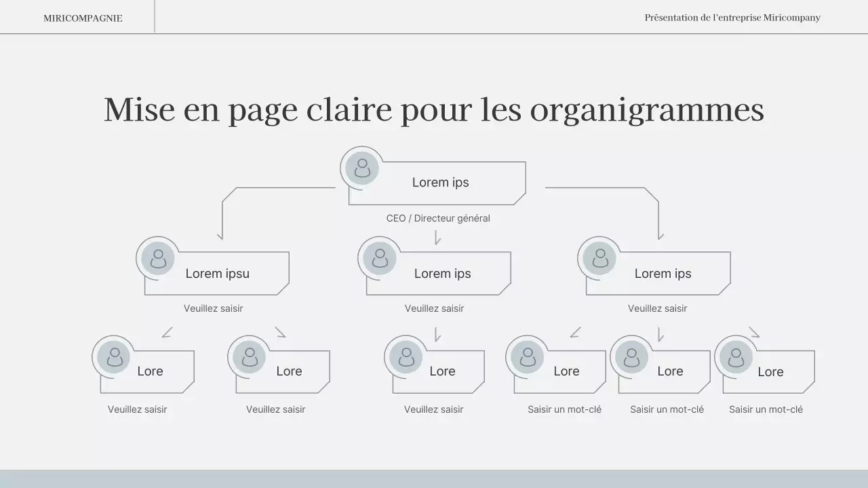Screen dimensions: 868x488
Task: Click the "Veuillez saisir" placeholder under "Lorem ipsu"
Action: [x=214, y=308]
